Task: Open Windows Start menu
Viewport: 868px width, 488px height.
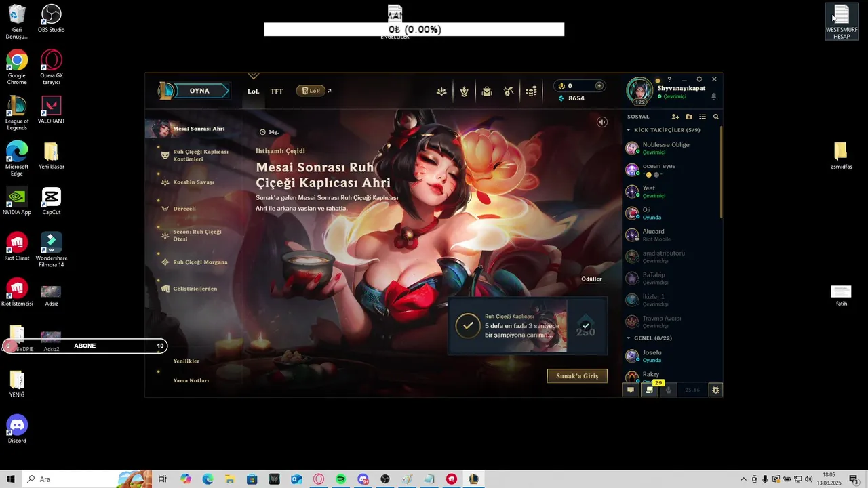Action: coord(11,479)
